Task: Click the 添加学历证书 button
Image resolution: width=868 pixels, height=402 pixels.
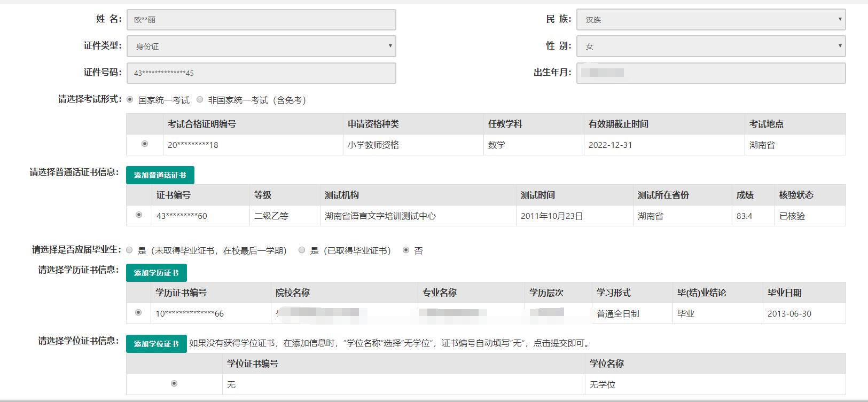Action: click(157, 273)
